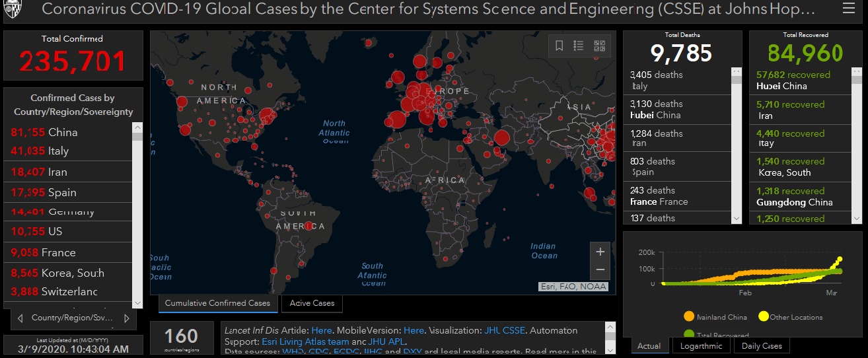Viewport: 868px width, 358px height.
Task: Toggle Mainland China series in chart legend
Action: pos(689,317)
